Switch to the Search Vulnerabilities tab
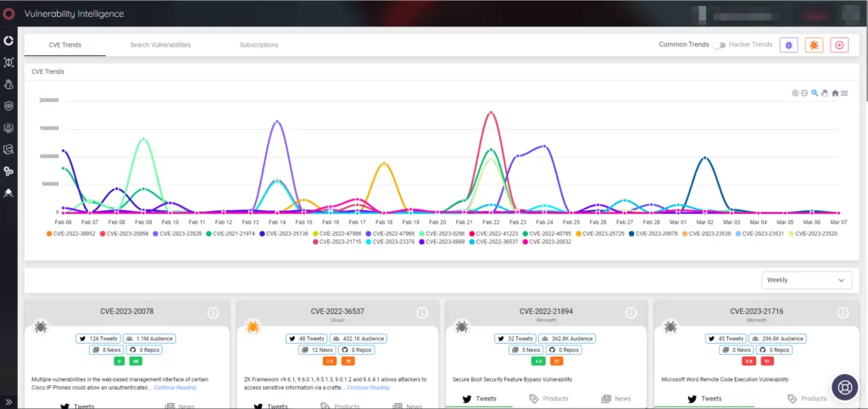 pos(160,45)
